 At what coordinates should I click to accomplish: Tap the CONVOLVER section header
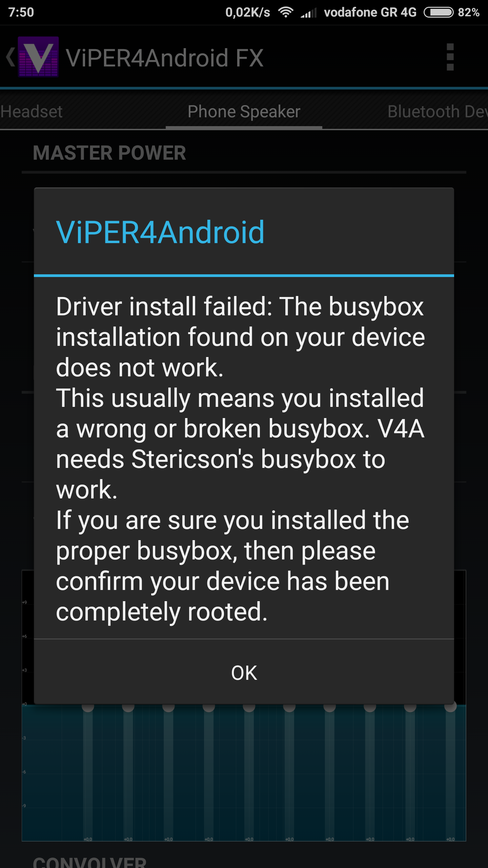tap(89, 862)
